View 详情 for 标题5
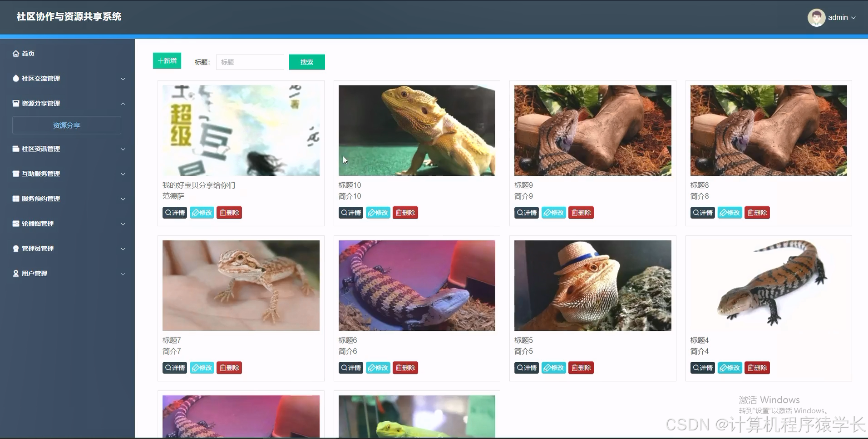868x439 pixels. [527, 368]
